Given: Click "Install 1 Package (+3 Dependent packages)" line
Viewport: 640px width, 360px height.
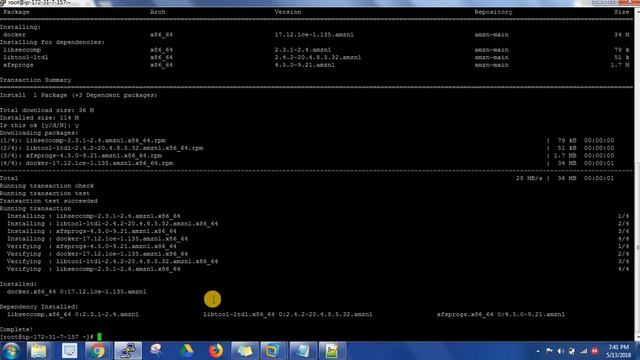Looking at the screenshot, I should (78, 95).
